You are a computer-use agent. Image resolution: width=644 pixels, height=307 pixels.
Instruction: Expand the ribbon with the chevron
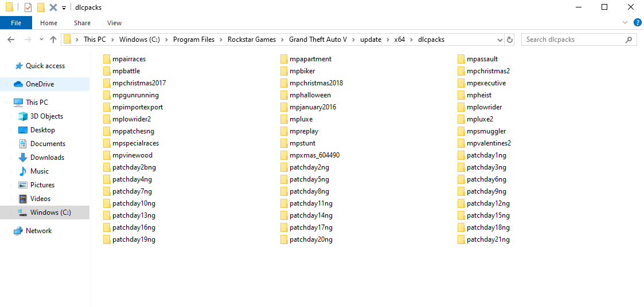click(x=625, y=22)
